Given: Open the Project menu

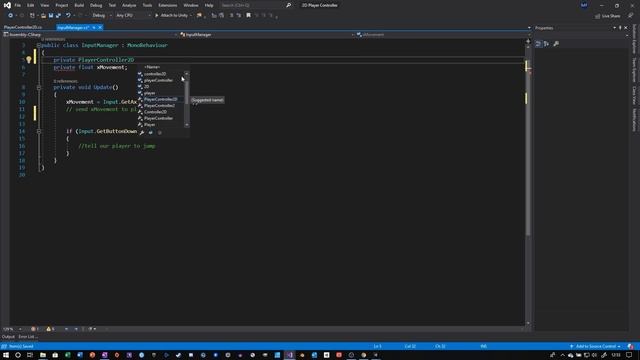Looking at the screenshot, I should [x=62, y=5].
